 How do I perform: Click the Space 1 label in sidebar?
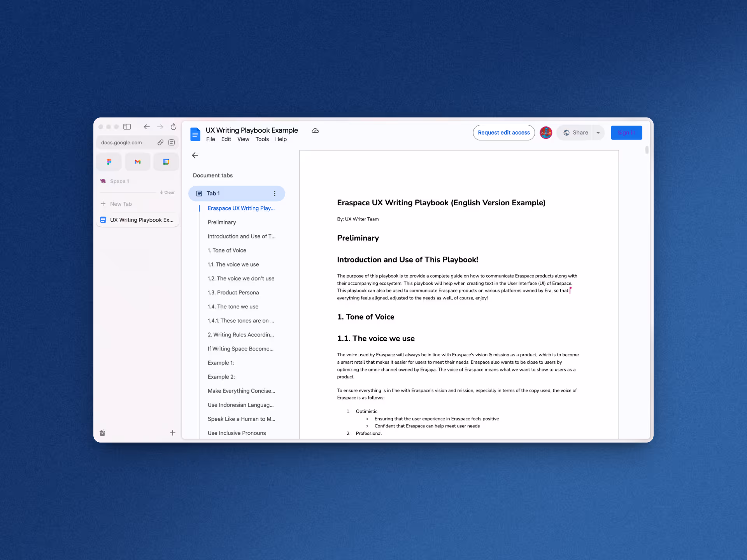pos(119,181)
